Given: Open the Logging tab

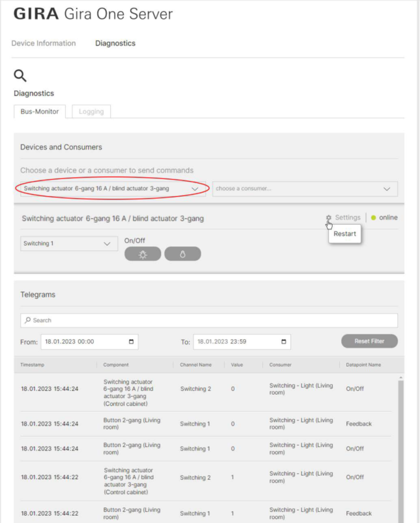Looking at the screenshot, I should (x=91, y=112).
